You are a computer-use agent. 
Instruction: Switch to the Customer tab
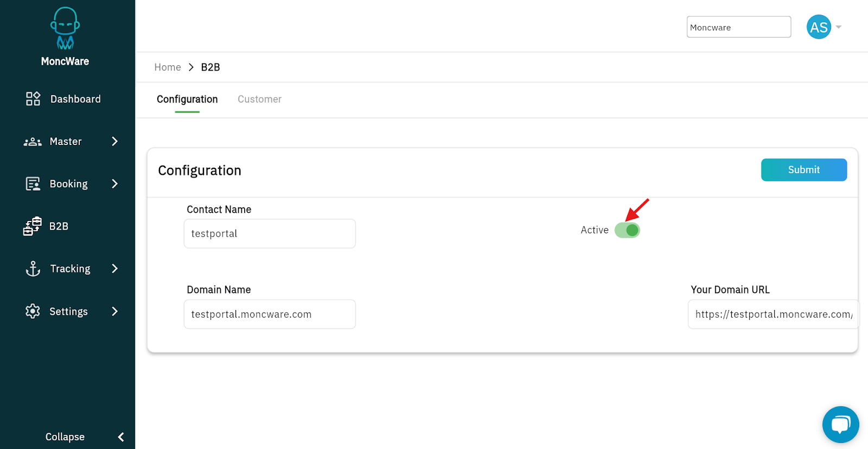coord(259,99)
